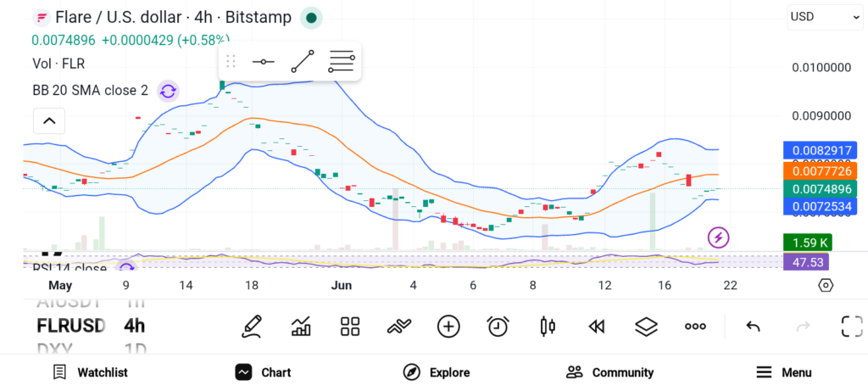Click the 0.0090000 price scale value
Viewport: 868px width, 391px height.
tap(821, 116)
